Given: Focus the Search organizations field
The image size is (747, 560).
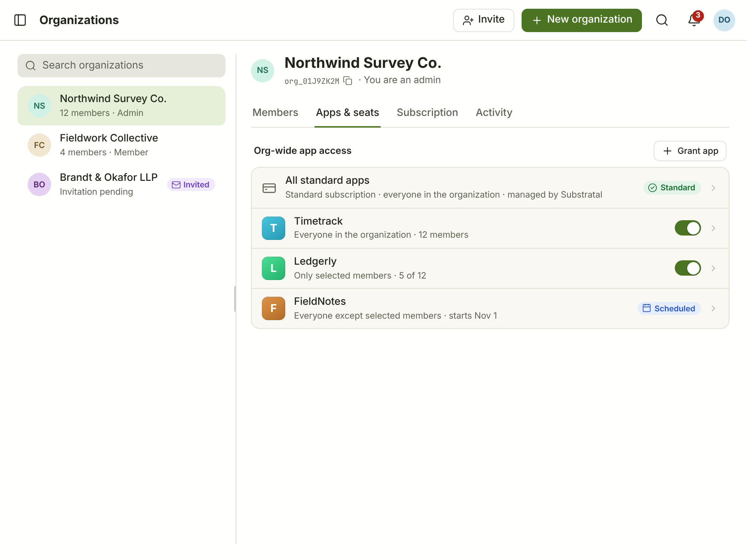Looking at the screenshot, I should point(121,66).
